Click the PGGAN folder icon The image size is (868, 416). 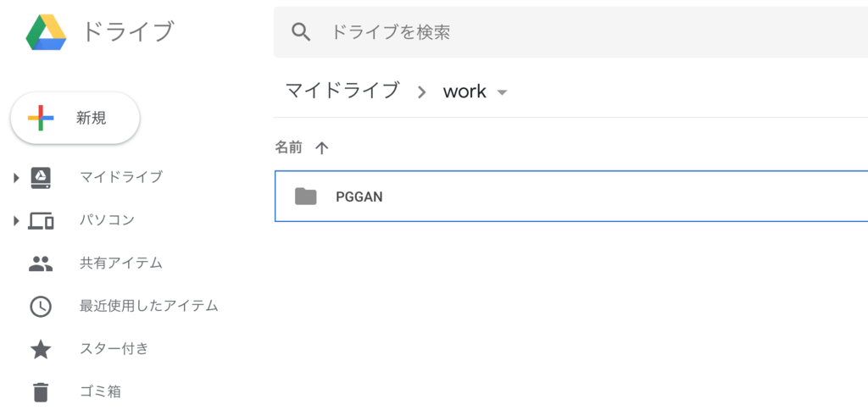(x=305, y=197)
